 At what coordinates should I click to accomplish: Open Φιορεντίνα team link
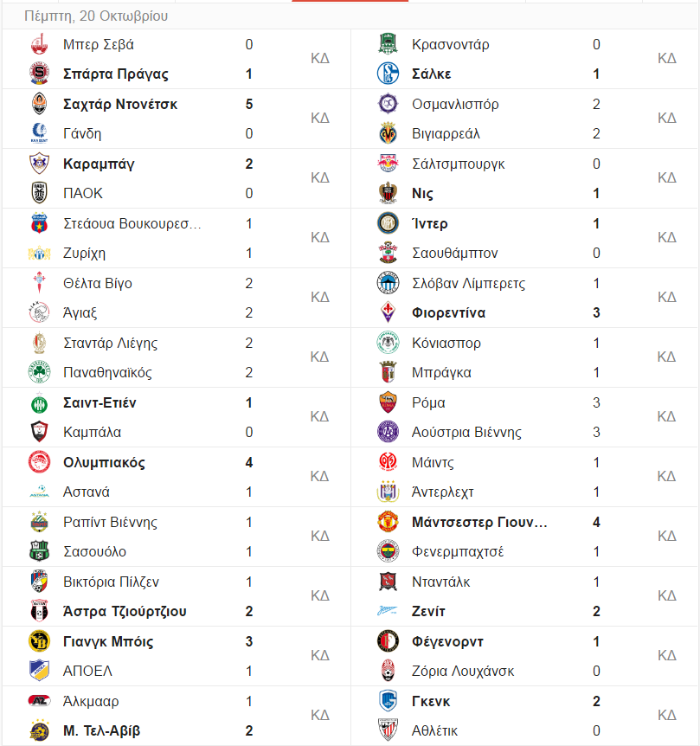click(448, 312)
